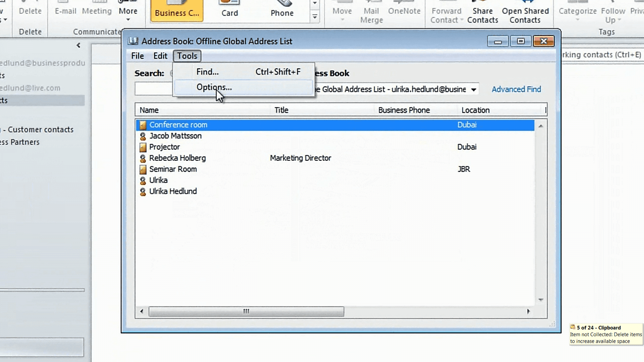This screenshot has width=644, height=362.
Task: Click the scroll up arrow of the contact list
Action: coord(541,126)
